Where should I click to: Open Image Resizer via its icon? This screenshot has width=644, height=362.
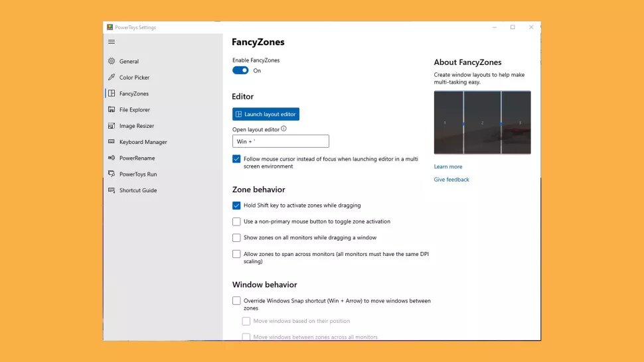point(112,126)
